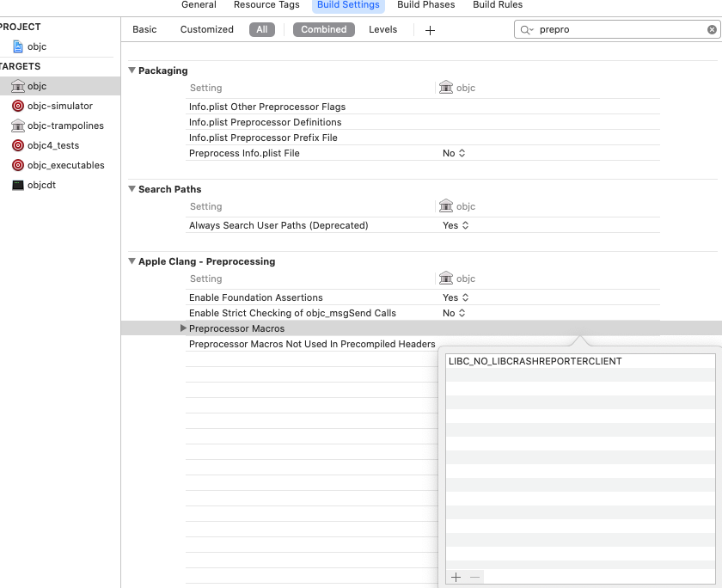Select objc4_tests in the targets list
The image size is (722, 588).
pyautogui.click(x=53, y=145)
